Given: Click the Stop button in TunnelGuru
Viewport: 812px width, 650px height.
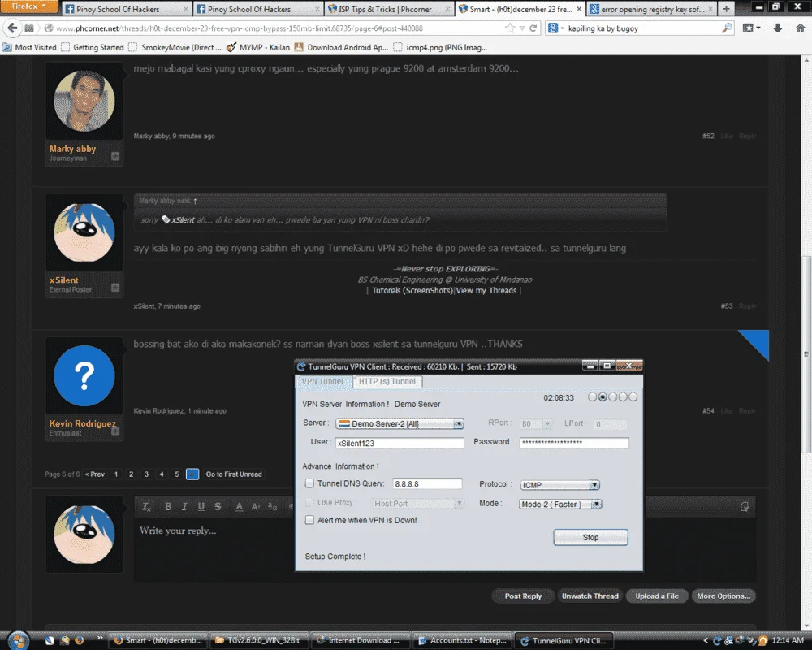Looking at the screenshot, I should 590,538.
